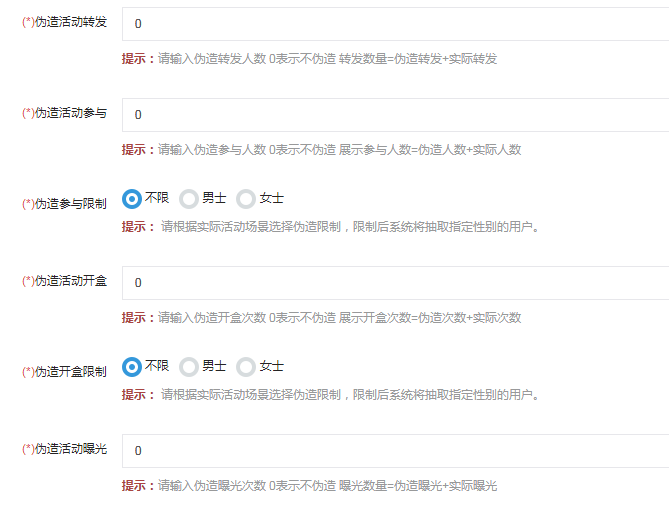This screenshot has height=523, width=669.
Task: Click the hint about 展示开盒次数=伪造次数+实际次数
Action: (x=321, y=318)
